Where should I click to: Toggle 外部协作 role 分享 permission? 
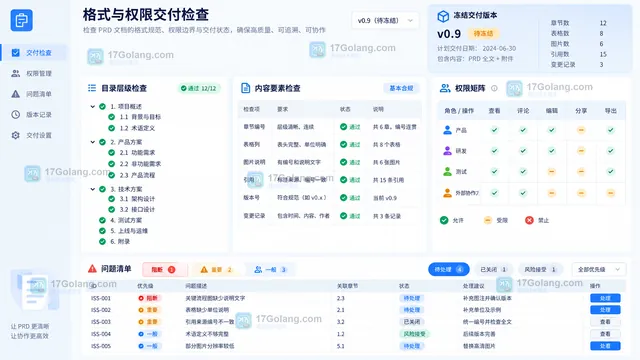click(x=581, y=193)
